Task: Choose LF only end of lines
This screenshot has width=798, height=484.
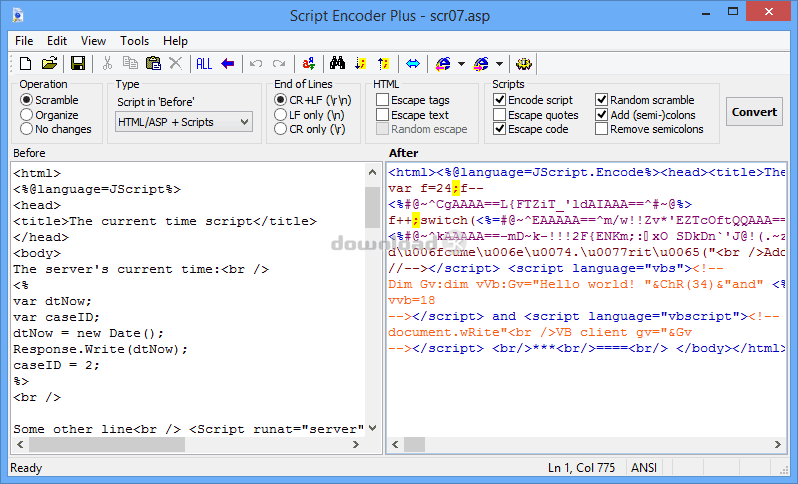Action: (309, 115)
